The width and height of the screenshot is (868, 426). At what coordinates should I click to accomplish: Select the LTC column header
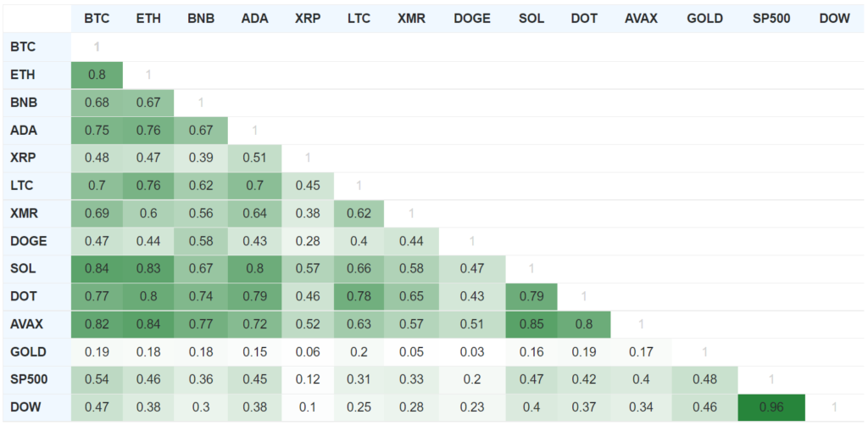359,19
